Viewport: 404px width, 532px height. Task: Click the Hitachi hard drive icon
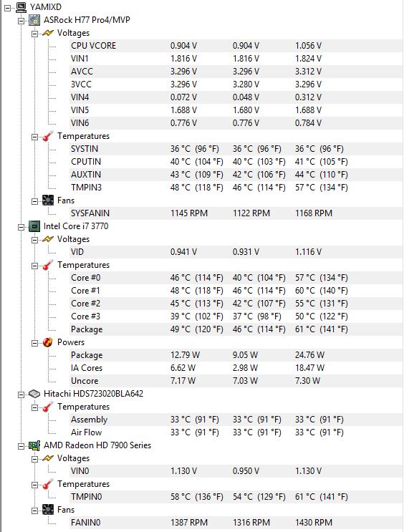point(34,394)
